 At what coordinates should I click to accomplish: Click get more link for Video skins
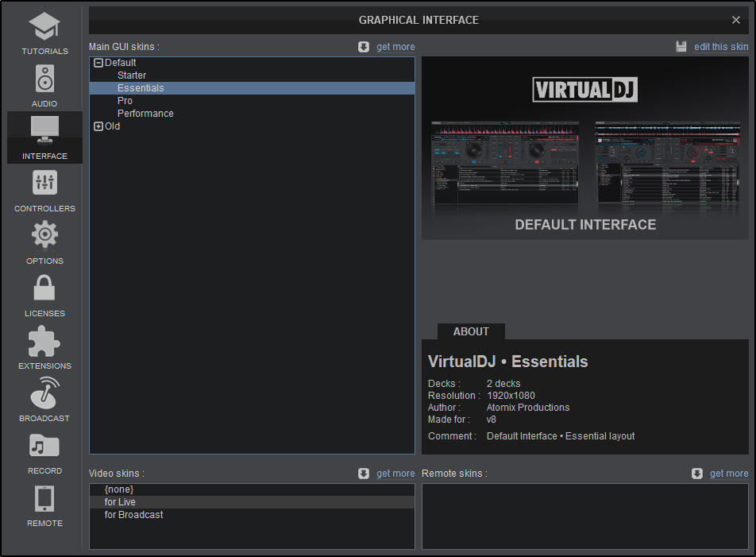pyautogui.click(x=395, y=474)
